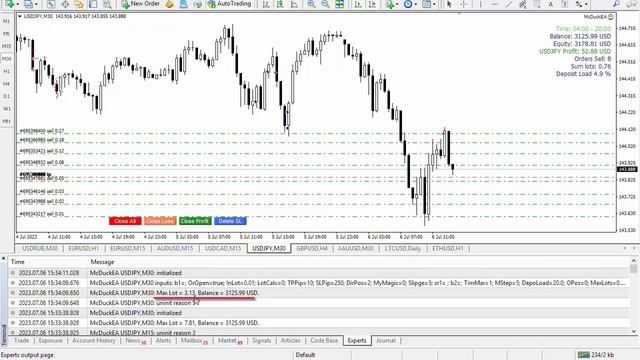640x360 pixels.
Task: Switch timeframe to W1
Action: (x=7, y=109)
